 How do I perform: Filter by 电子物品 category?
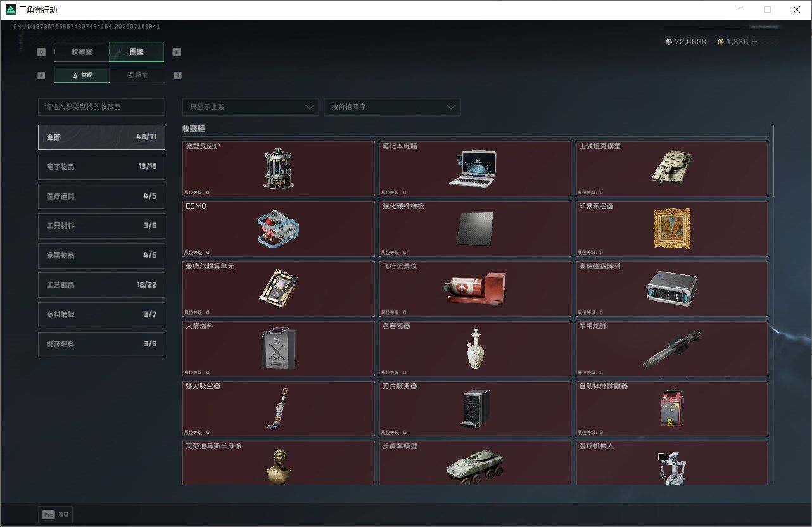101,167
